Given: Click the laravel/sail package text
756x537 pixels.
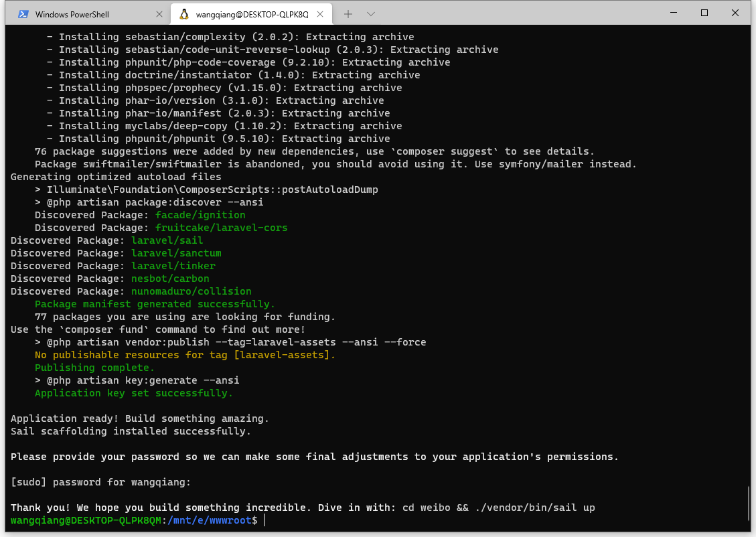Looking at the screenshot, I should [167, 240].
